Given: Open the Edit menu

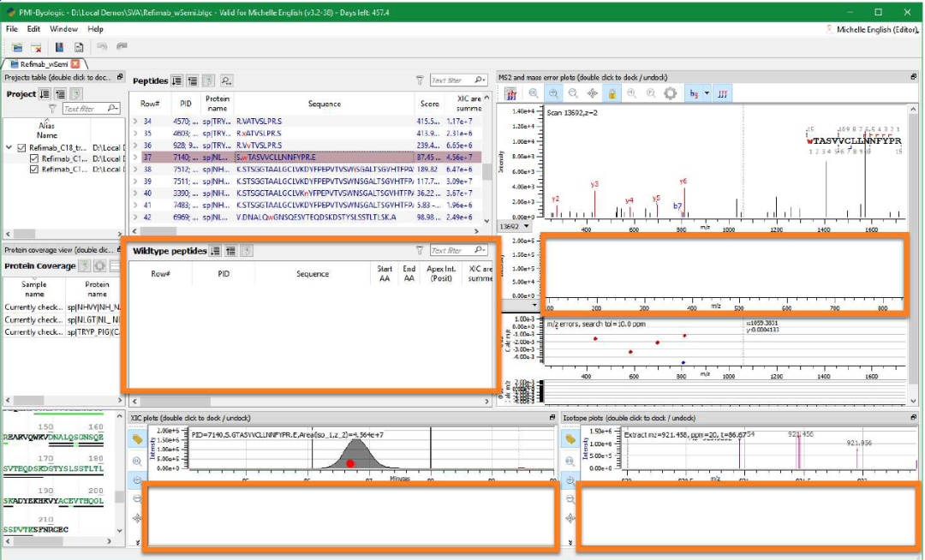Looking at the screenshot, I should 33,29.
